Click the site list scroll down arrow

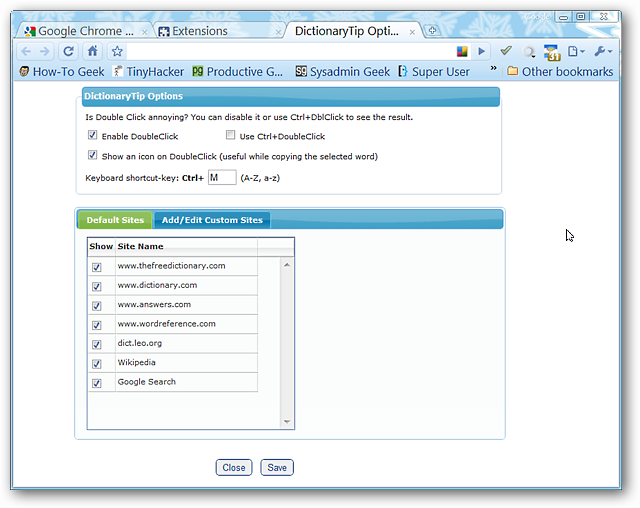pos(287,421)
